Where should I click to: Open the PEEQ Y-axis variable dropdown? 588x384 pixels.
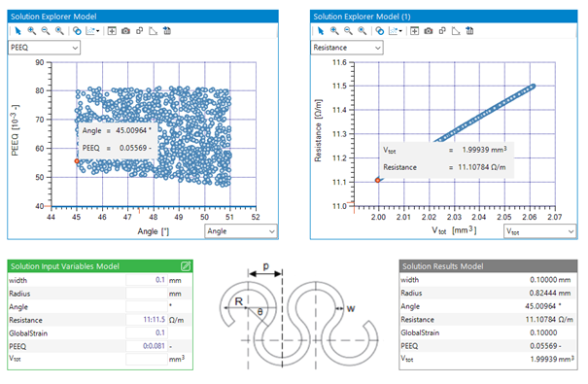pos(44,48)
